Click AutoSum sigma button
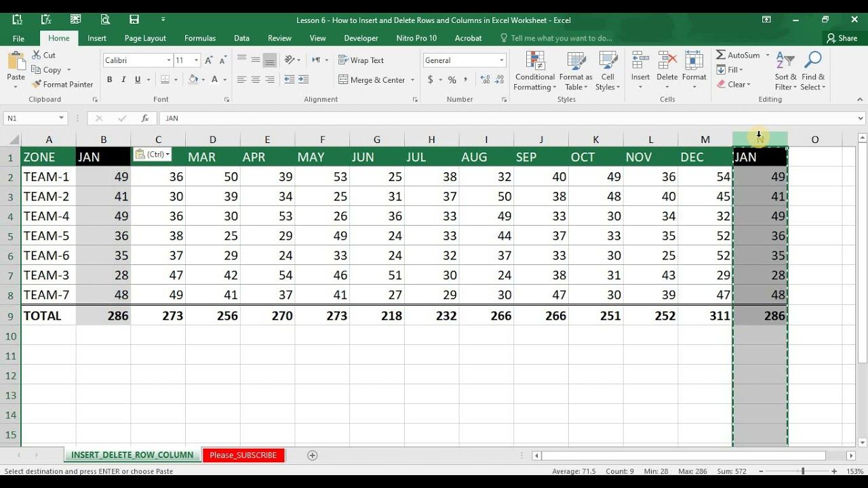868x488 pixels. (x=738, y=55)
